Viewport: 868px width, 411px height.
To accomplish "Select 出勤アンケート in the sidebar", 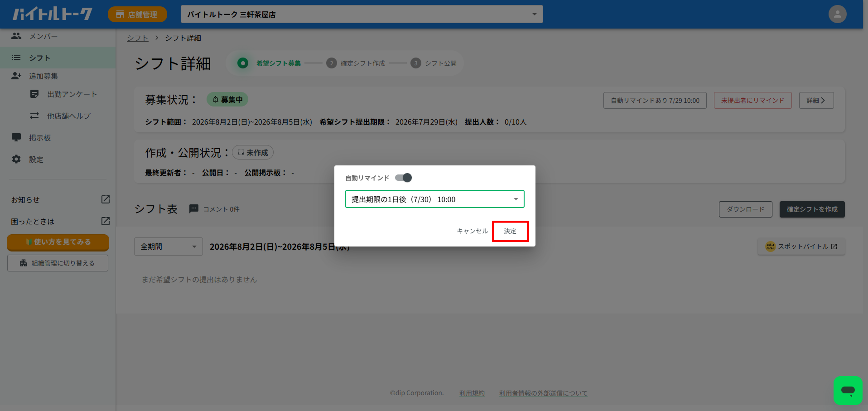I will 72,94.
